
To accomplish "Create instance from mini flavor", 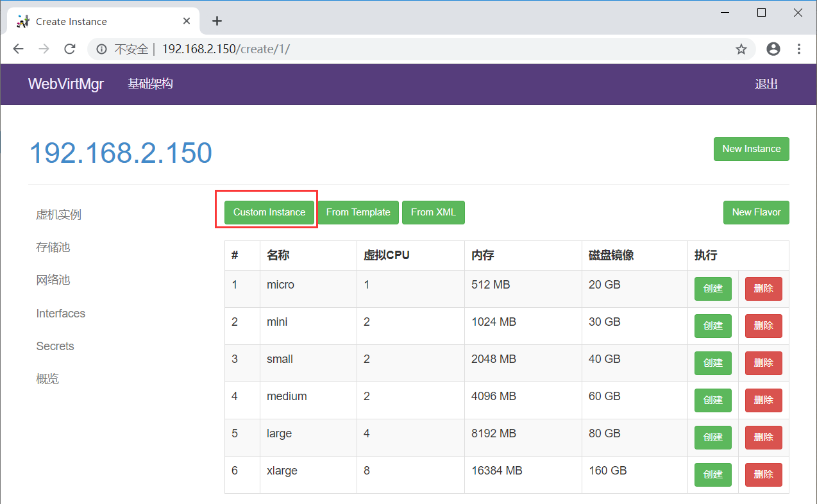I will click(713, 326).
